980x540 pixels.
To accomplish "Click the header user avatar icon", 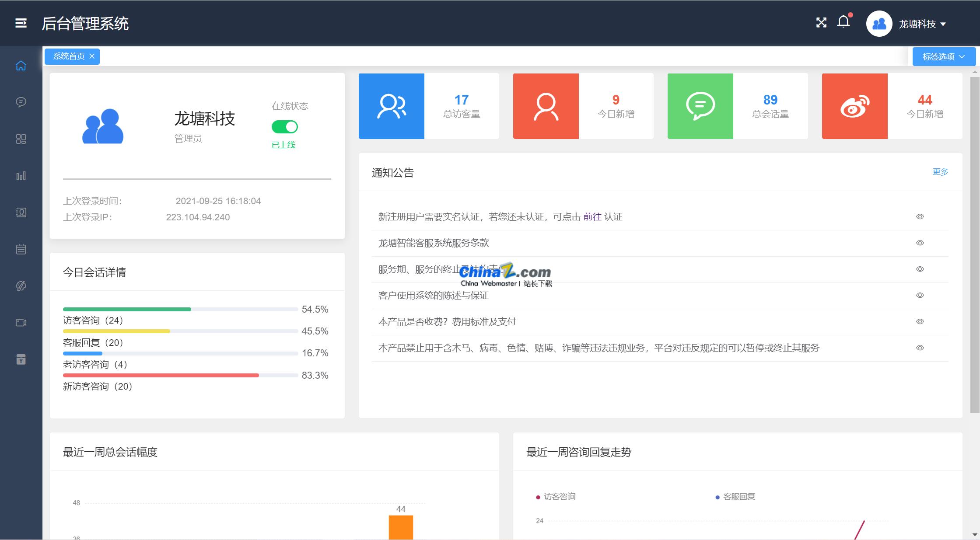I will click(x=879, y=24).
